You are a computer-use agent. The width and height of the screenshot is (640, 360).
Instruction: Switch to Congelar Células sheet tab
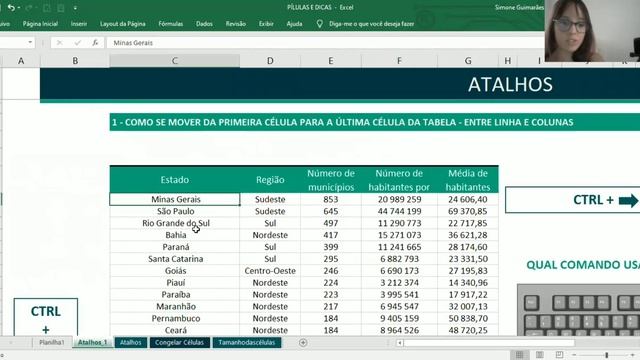click(180, 342)
